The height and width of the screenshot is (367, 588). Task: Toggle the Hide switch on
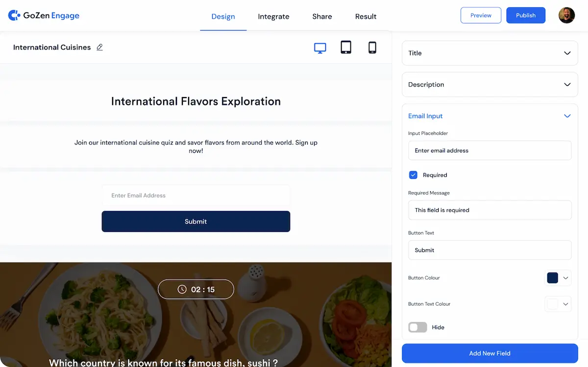point(417,327)
